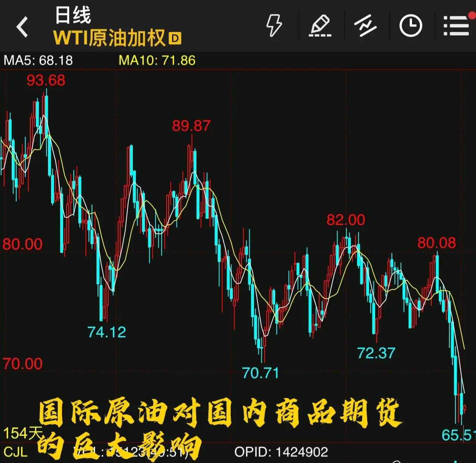Tap the 154天 day-count label
The image size is (476, 463).
pyautogui.click(x=23, y=433)
